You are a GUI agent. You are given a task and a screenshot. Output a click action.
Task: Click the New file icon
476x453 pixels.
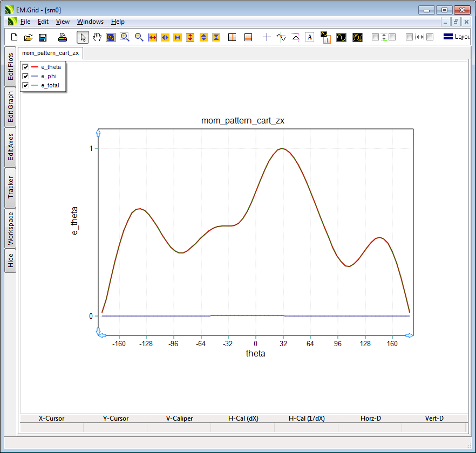click(15, 37)
